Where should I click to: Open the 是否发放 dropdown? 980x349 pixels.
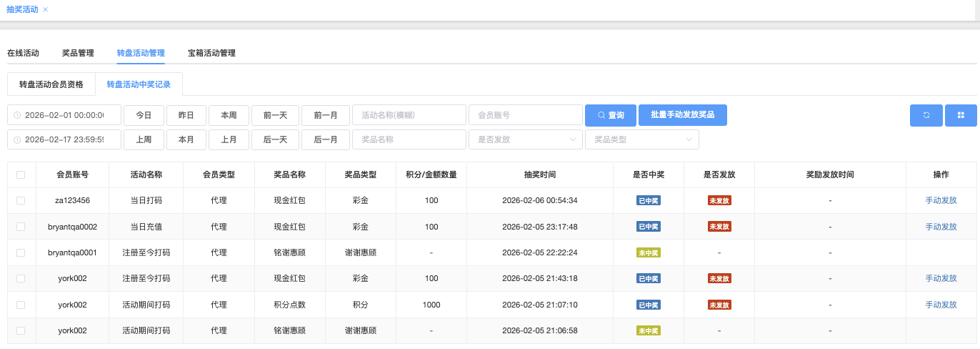525,139
